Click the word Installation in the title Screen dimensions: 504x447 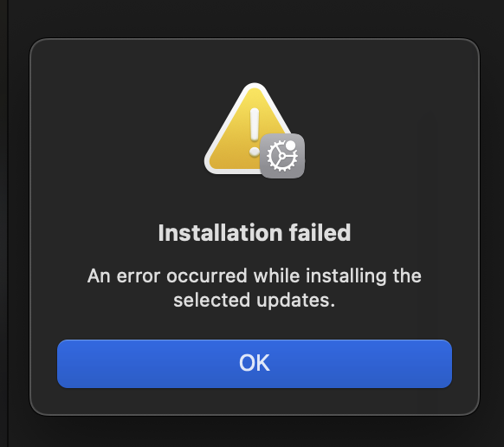point(220,232)
